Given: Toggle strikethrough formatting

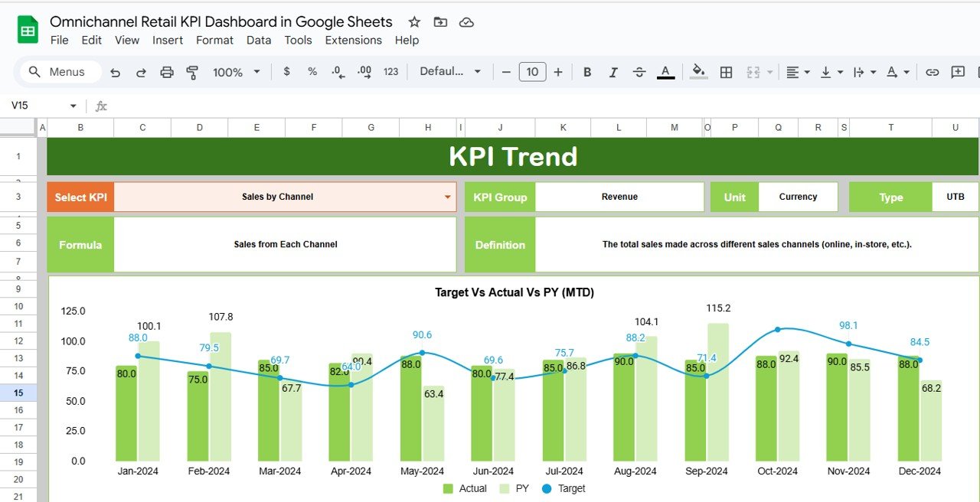Looking at the screenshot, I should (x=639, y=72).
